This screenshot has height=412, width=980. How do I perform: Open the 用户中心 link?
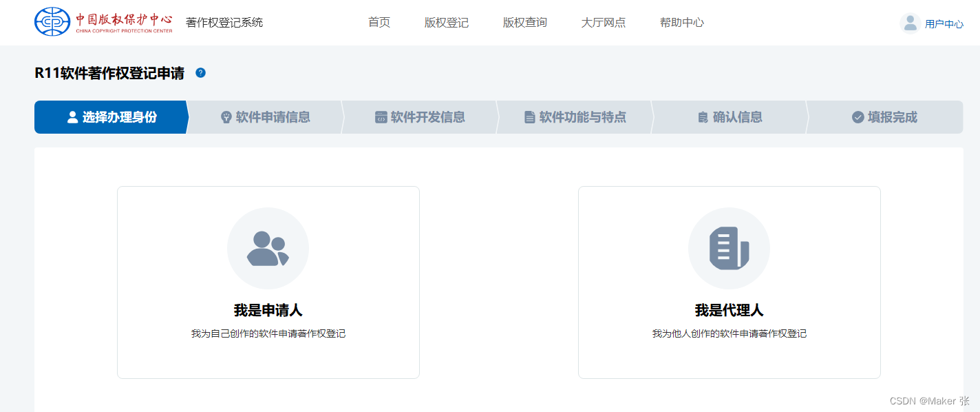(944, 24)
